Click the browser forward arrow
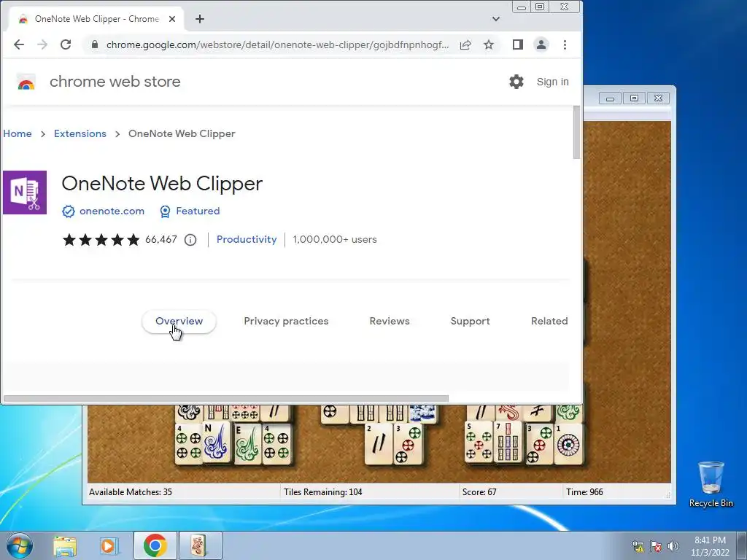Image resolution: width=747 pixels, height=560 pixels. coord(42,44)
